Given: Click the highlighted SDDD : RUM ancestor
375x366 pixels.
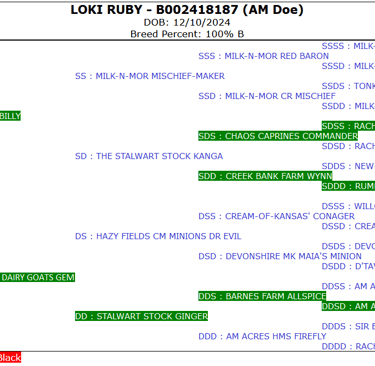Looking at the screenshot, I should (348, 186).
